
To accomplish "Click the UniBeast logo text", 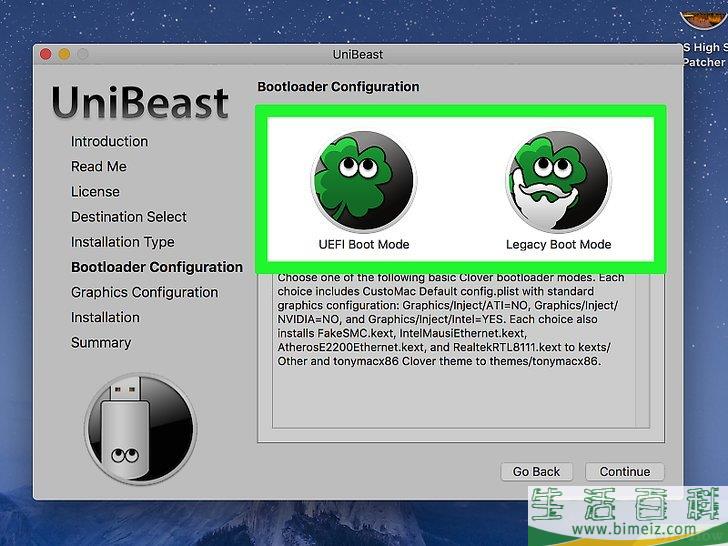I will coord(140,102).
